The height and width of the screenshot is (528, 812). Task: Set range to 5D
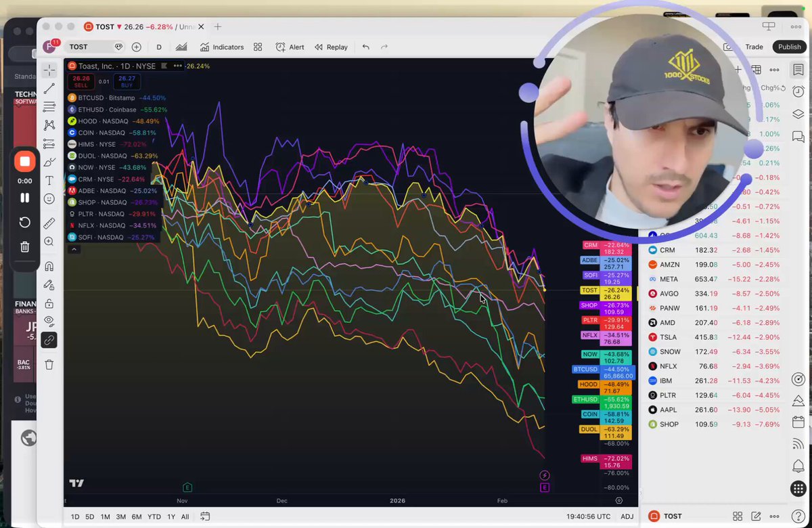pos(89,516)
